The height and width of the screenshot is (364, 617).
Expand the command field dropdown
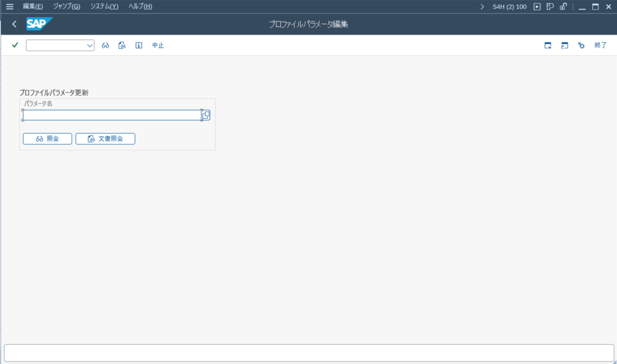click(89, 45)
